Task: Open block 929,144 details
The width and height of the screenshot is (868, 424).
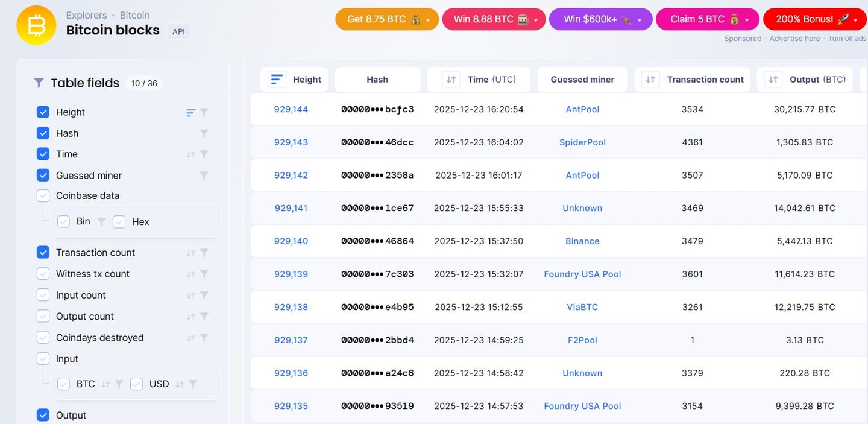Action: point(291,109)
